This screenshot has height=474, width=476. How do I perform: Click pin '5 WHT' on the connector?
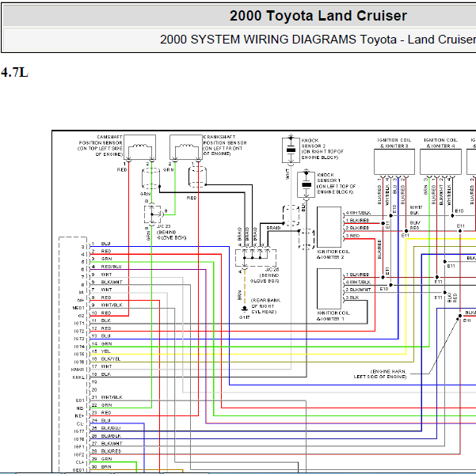[101, 275]
